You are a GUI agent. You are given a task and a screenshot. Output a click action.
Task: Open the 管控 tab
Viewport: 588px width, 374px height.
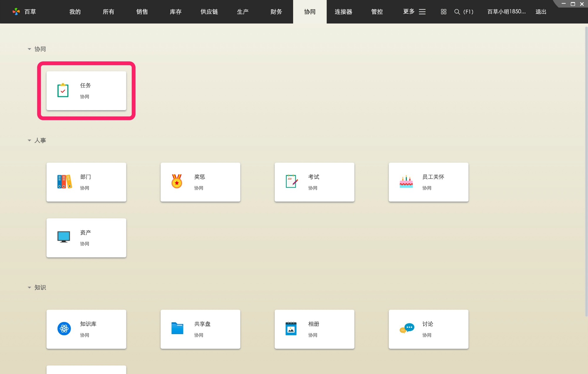click(377, 12)
